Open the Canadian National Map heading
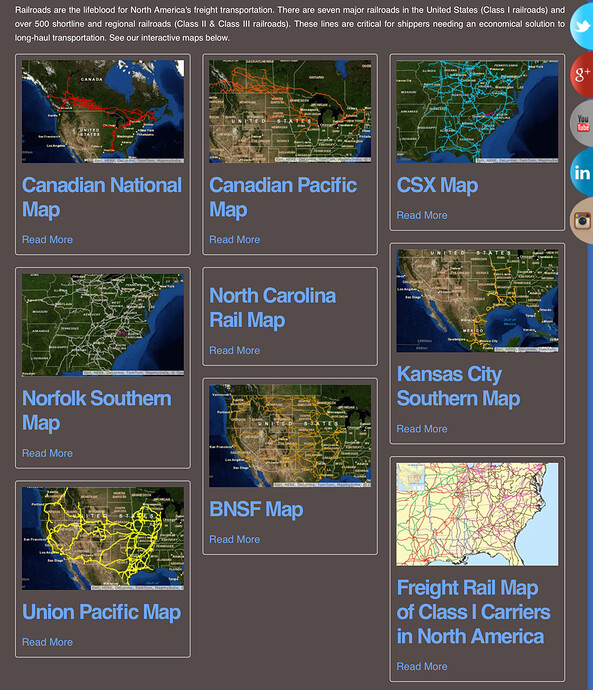 102,197
